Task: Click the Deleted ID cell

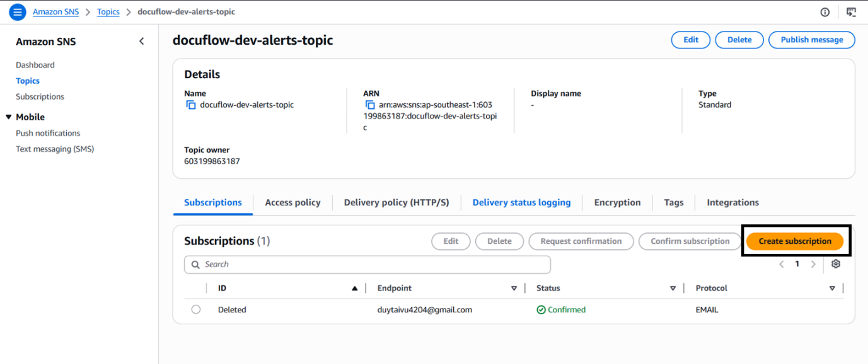Action: click(232, 310)
